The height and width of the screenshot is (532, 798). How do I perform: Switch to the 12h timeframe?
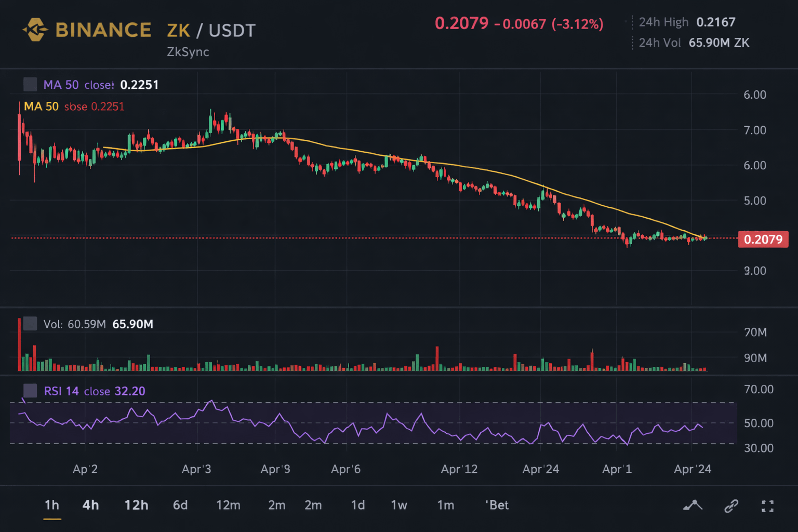(x=136, y=505)
